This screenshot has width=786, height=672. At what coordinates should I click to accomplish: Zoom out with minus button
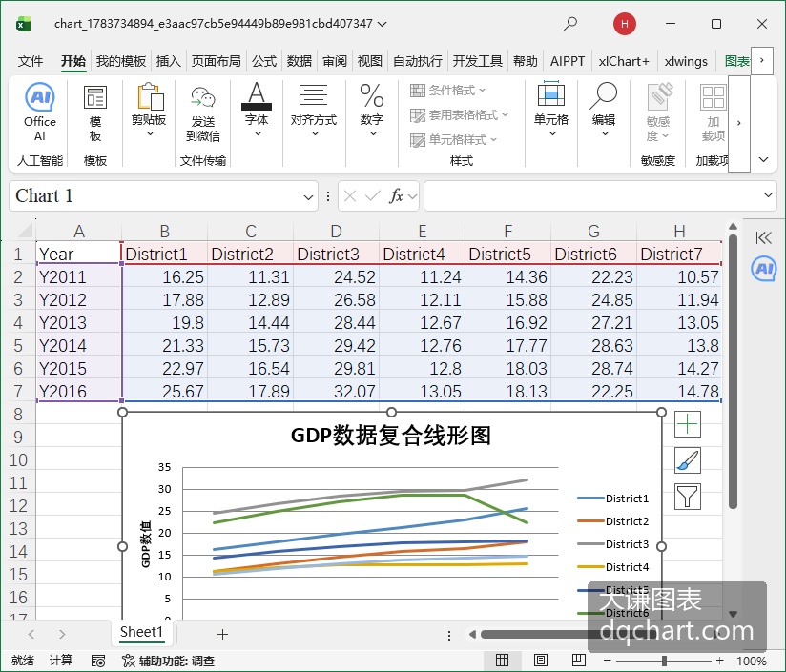[x=607, y=661]
